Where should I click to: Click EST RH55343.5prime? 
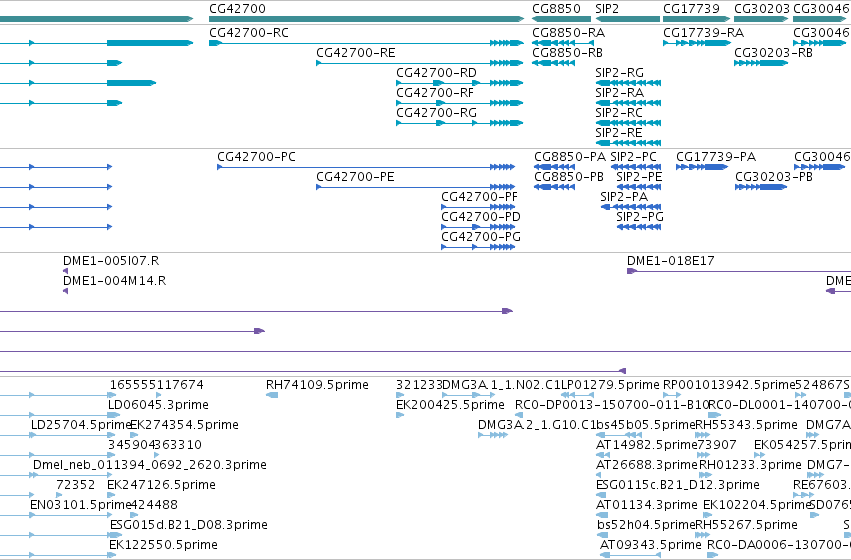pos(702,435)
